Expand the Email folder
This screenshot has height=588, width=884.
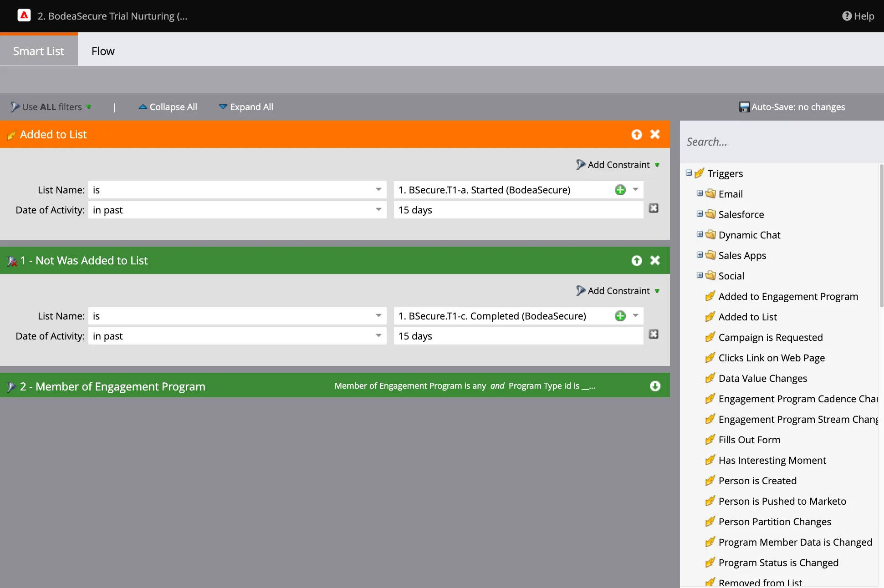point(700,193)
